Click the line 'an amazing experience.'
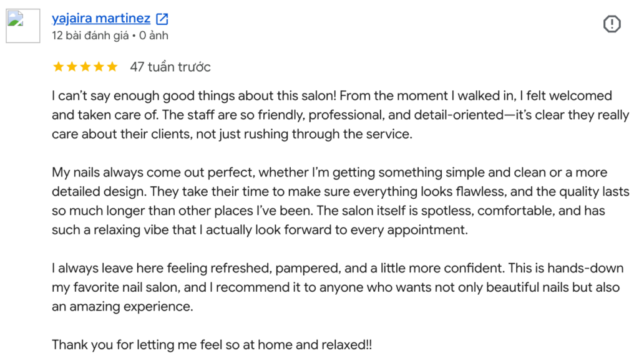 tap(122, 307)
